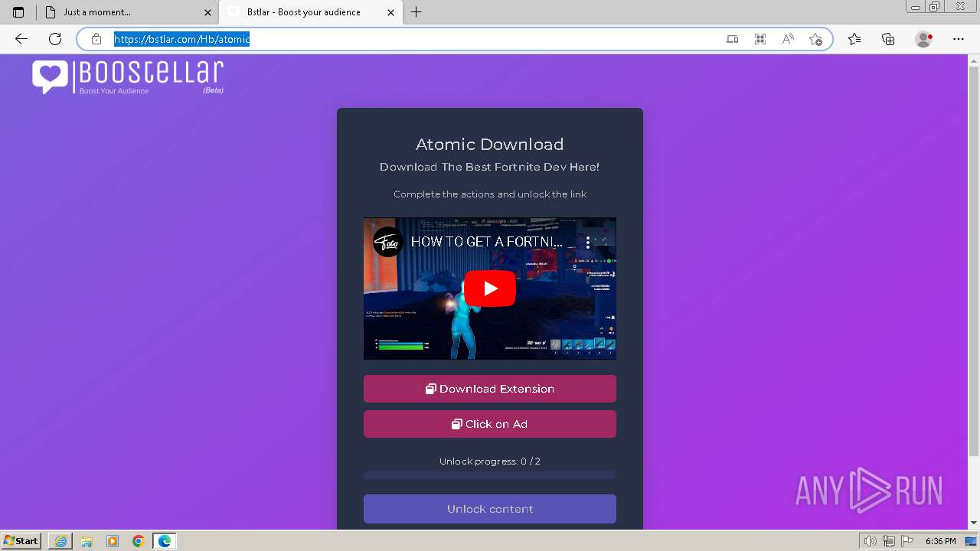
Task: Launch Chrome from taskbar
Action: point(139,541)
